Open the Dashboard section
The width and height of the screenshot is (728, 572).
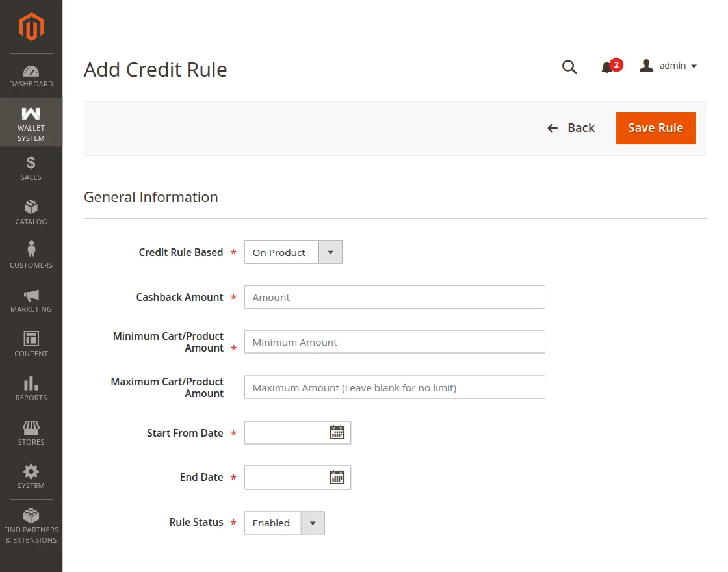tap(31, 77)
